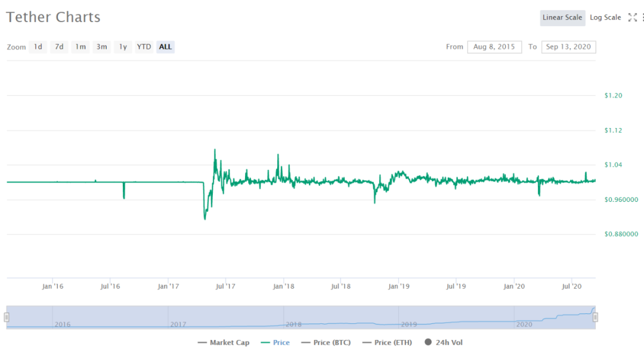Grab the left navigator range handle

click(x=7, y=317)
